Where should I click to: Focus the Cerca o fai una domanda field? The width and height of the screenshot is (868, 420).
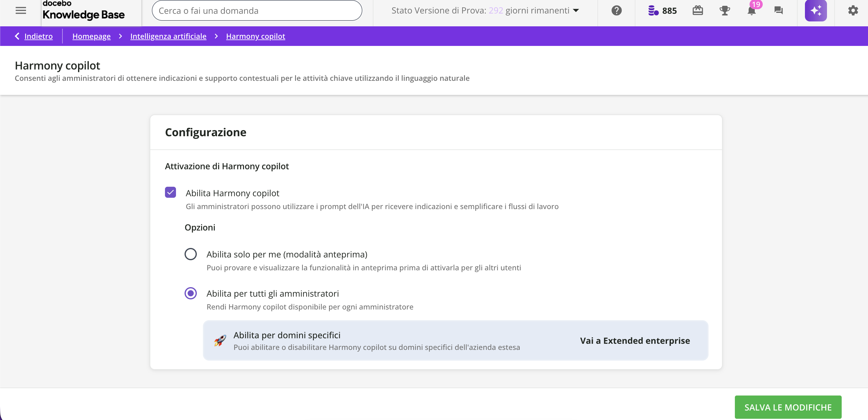click(x=257, y=10)
